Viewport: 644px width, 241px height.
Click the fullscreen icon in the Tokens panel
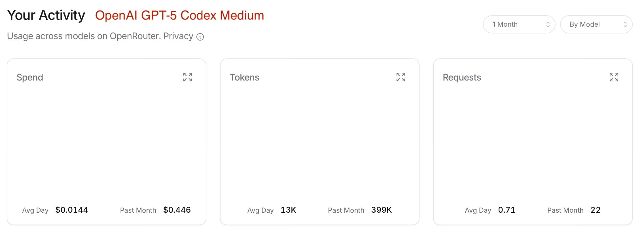[401, 77]
